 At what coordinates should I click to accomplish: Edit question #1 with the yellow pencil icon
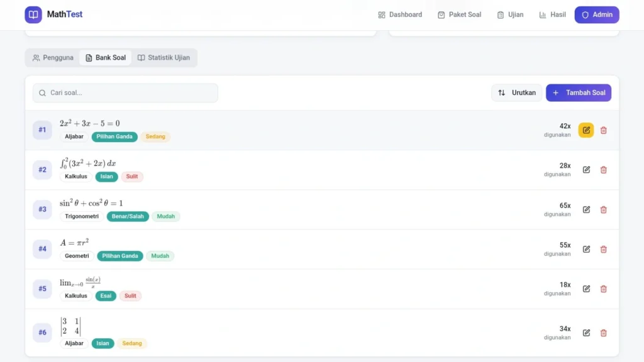[x=586, y=130]
